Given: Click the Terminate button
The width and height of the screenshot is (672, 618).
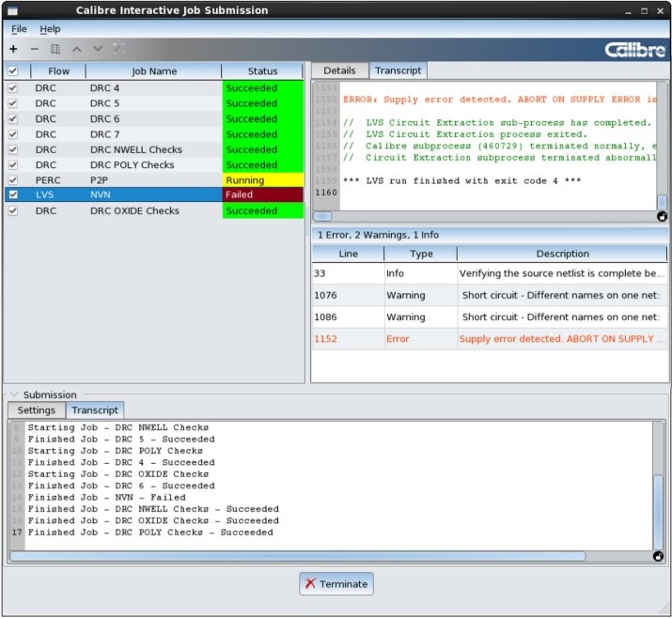Looking at the screenshot, I should click(336, 584).
